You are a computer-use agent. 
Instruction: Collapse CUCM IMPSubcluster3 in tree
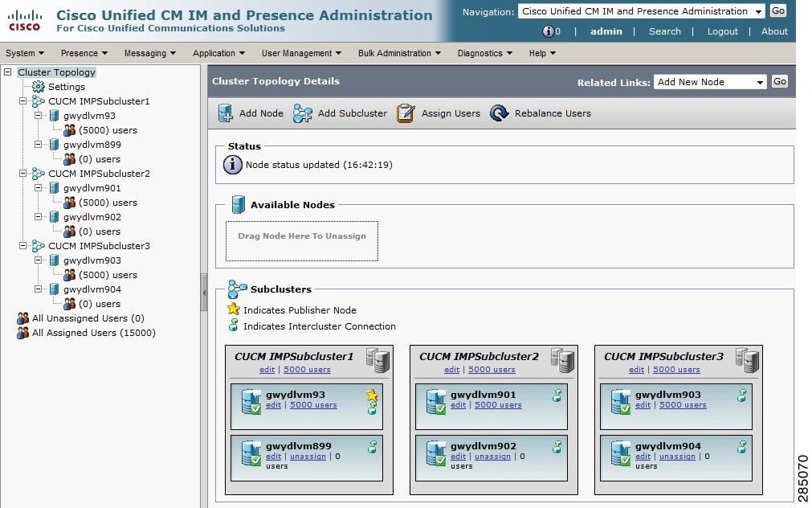click(x=22, y=246)
